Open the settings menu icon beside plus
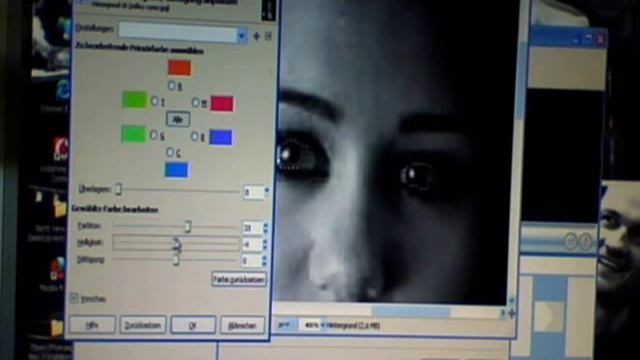Screen dimensions: 640x360 coord(268,36)
